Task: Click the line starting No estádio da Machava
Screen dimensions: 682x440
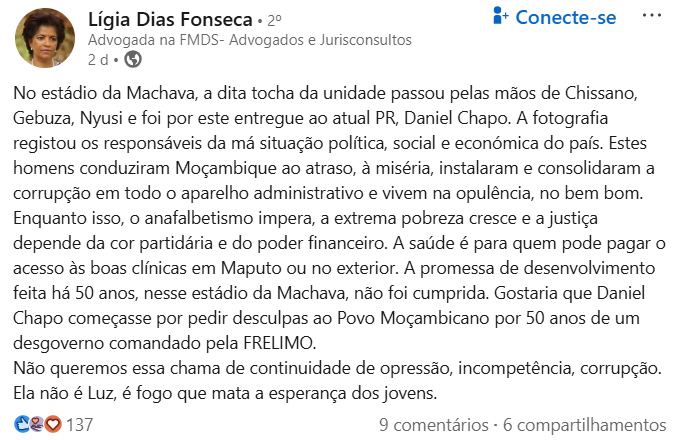Action: [325, 93]
